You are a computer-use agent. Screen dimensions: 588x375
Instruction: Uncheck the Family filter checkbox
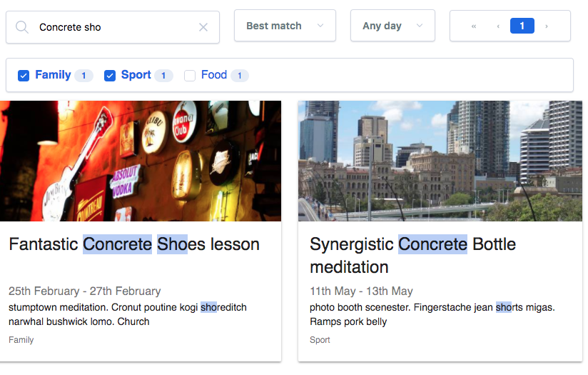coord(24,76)
